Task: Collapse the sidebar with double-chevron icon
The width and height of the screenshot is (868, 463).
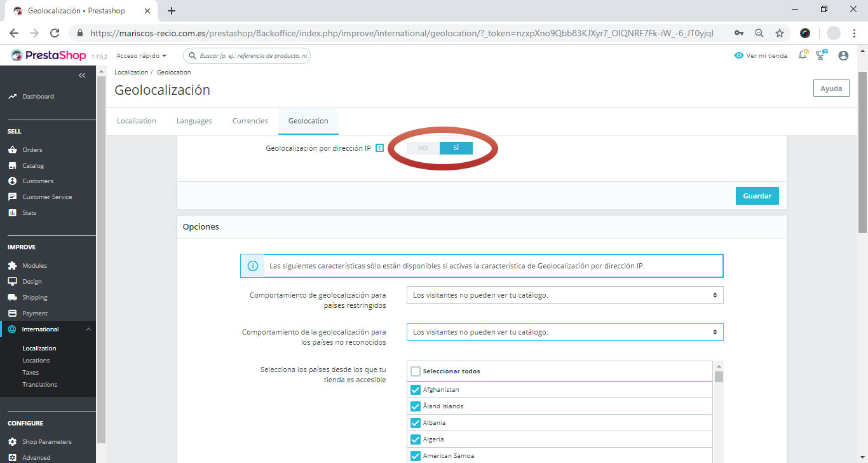Action: (x=82, y=76)
